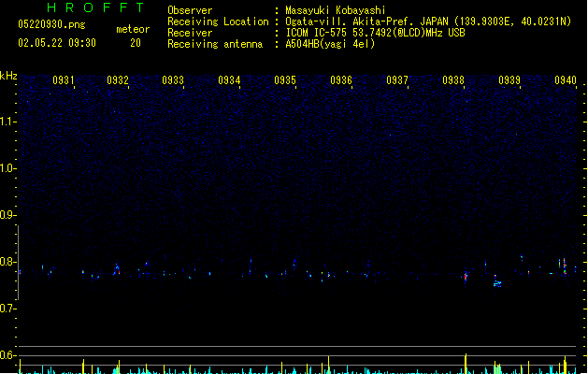Click the observer name Masayuki Kobayashi
Viewport: 588px width, 374px height.
[x=336, y=10]
